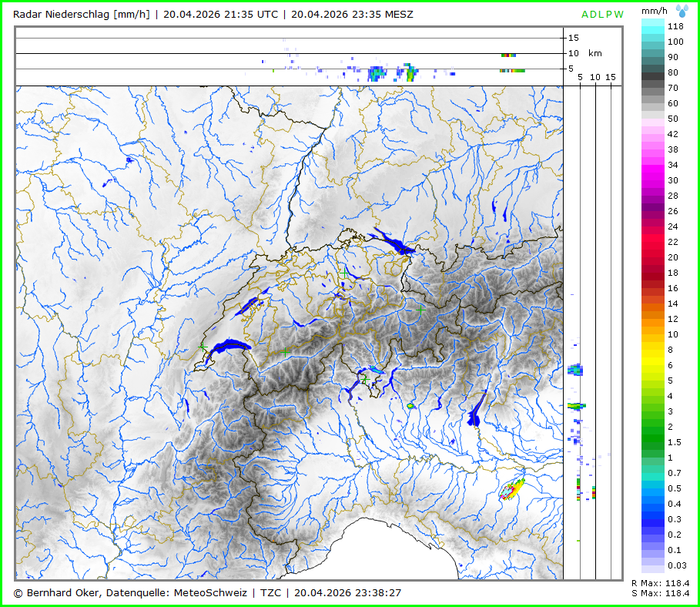This screenshot has width=700, height=607.
Task: Click the Albis radar cross near Zurich
Action: tap(343, 272)
